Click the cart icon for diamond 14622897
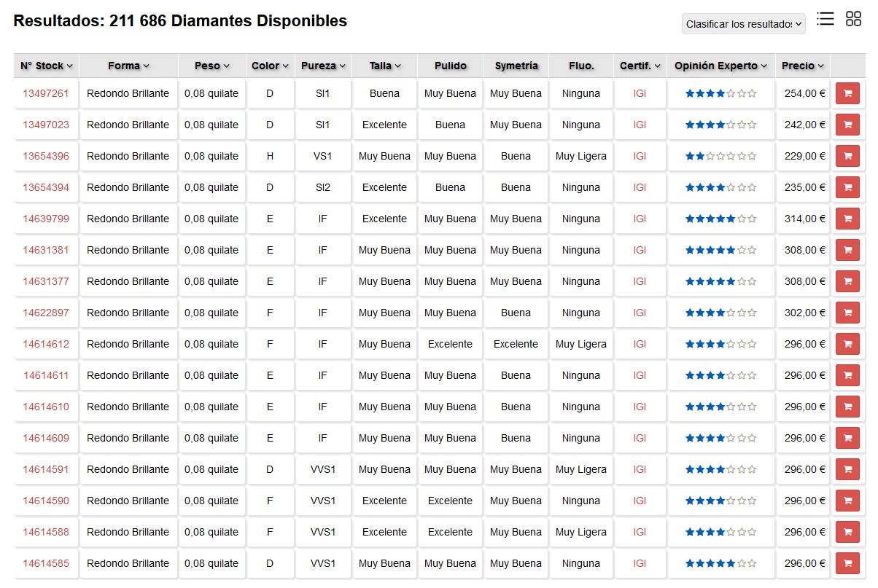 (847, 312)
